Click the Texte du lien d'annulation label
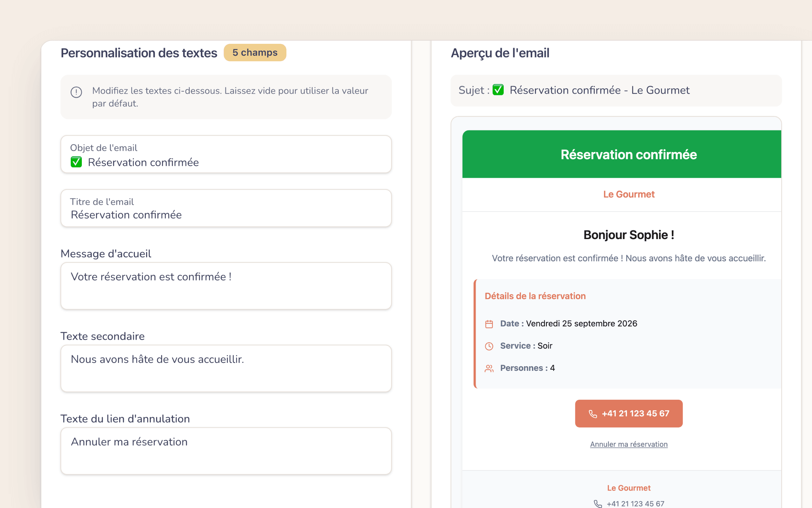Screen dimensions: 812x508 point(125,419)
